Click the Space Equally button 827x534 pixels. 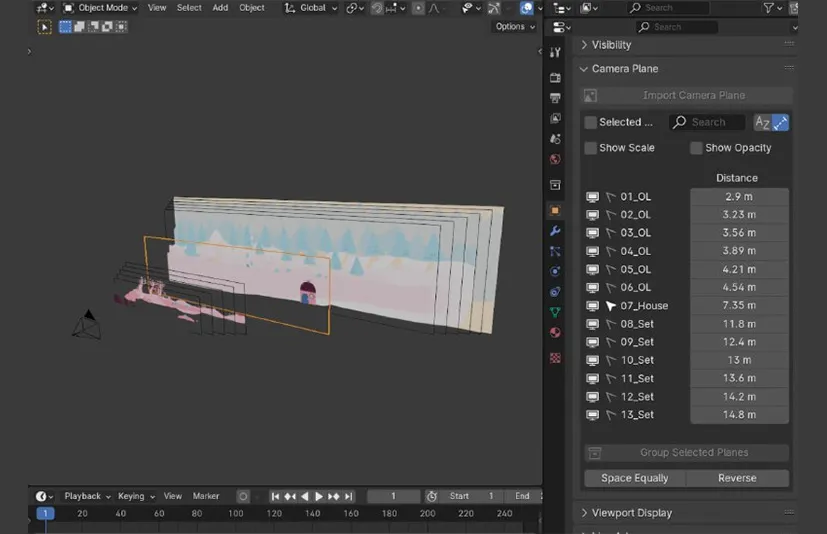(x=634, y=478)
